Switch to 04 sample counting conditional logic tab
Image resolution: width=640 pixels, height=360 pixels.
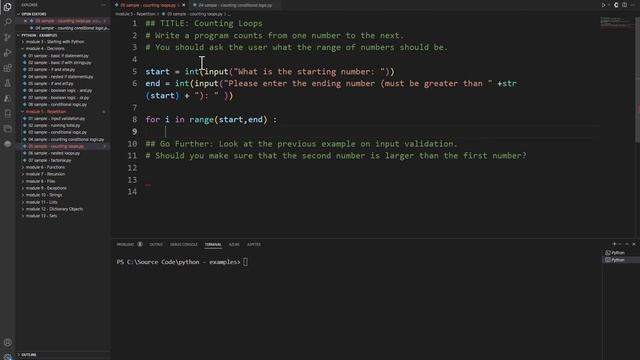tap(235, 5)
